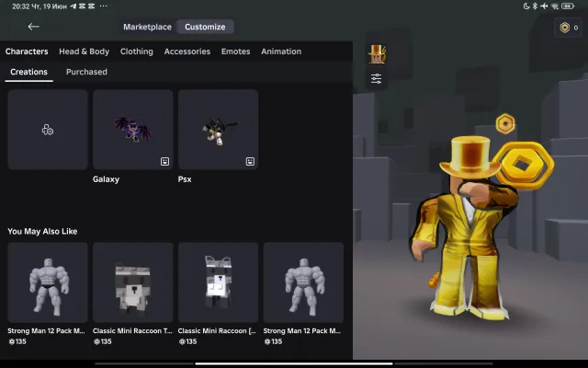Viewport: 588px width, 368px height.
Task: Select the Galaxy character thumbnail
Action: coord(132,130)
